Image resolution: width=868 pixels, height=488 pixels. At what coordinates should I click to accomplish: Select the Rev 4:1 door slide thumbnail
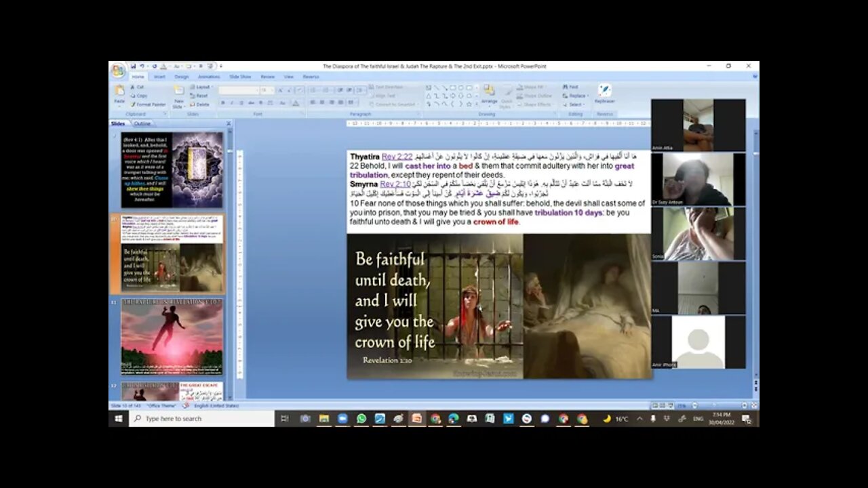(x=172, y=170)
